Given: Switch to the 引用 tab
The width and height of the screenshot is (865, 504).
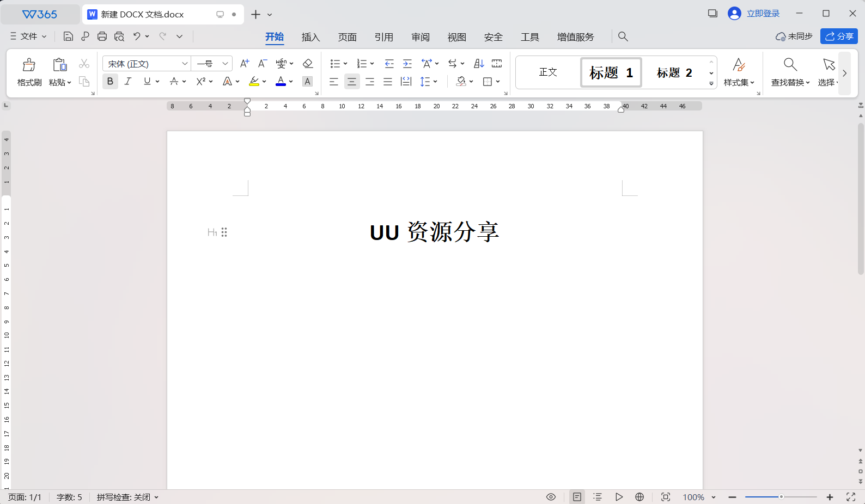Looking at the screenshot, I should pyautogui.click(x=383, y=37).
